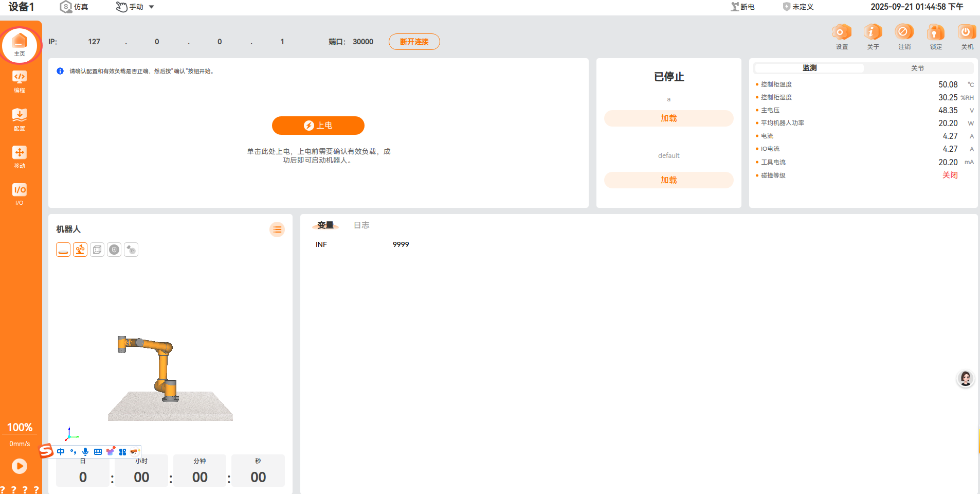Click the 设置 (Settings) gear icon
The width and height of the screenshot is (980, 494).
coord(842,36)
